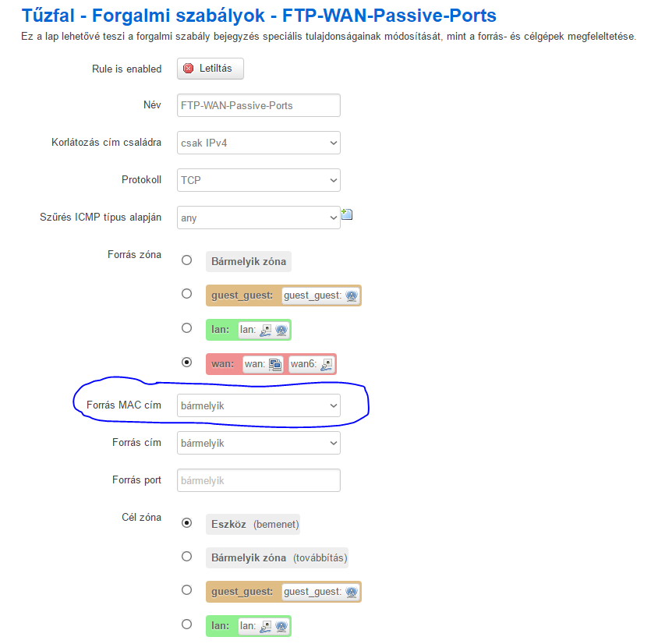Click the wifi icon in destination guest_guest zone
The width and height of the screenshot is (658, 644).
352,592
